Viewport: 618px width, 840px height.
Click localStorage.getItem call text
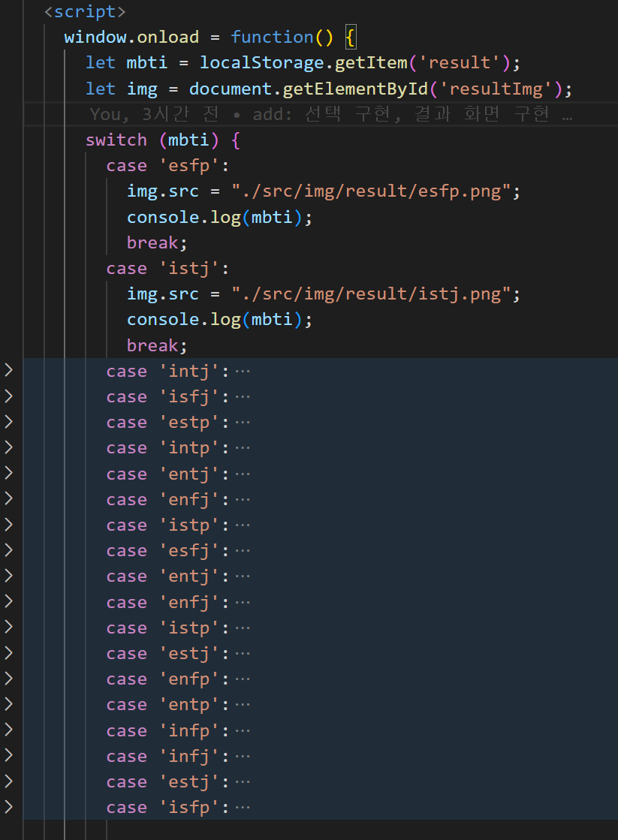pyautogui.click(x=303, y=62)
